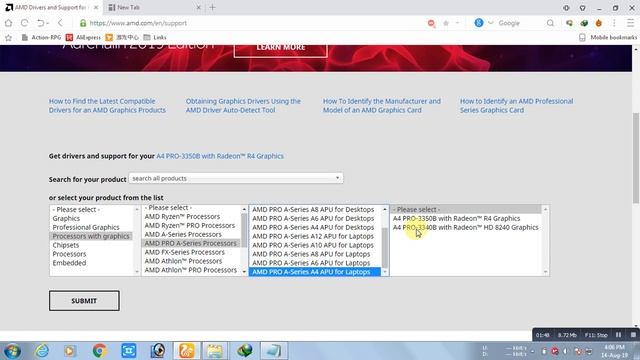Viewport: 640px width, 360px height.
Task: Open How to Find Latest Compatible Drivers link
Action: [107, 105]
